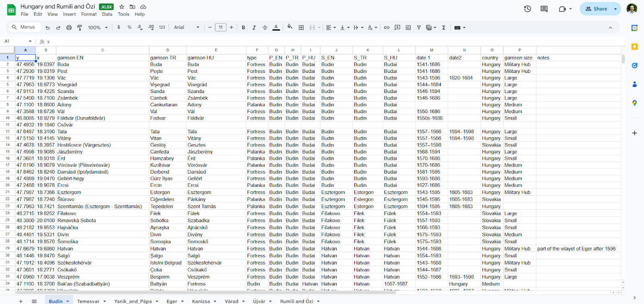This screenshot has width=644, height=304.
Task: Edit the font size field
Action: 221,27
